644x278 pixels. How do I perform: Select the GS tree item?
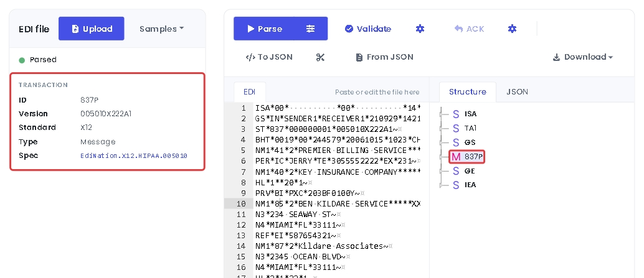470,142
